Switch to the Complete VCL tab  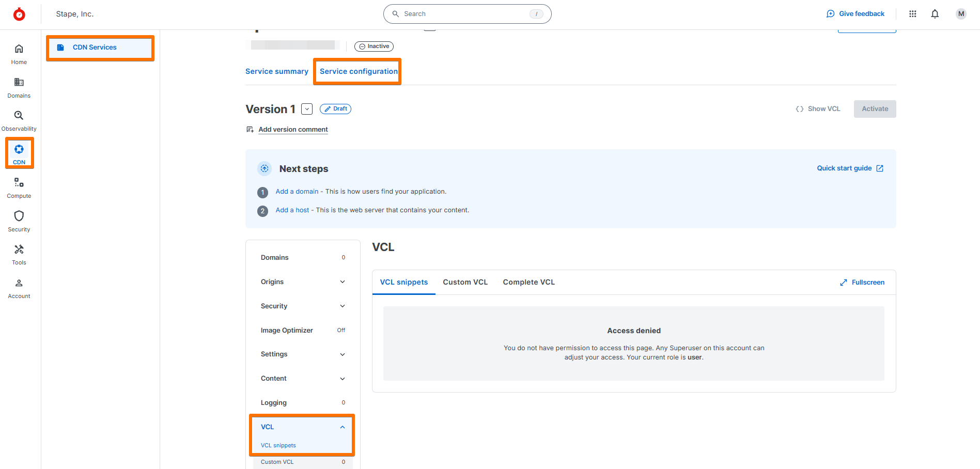[x=529, y=283]
